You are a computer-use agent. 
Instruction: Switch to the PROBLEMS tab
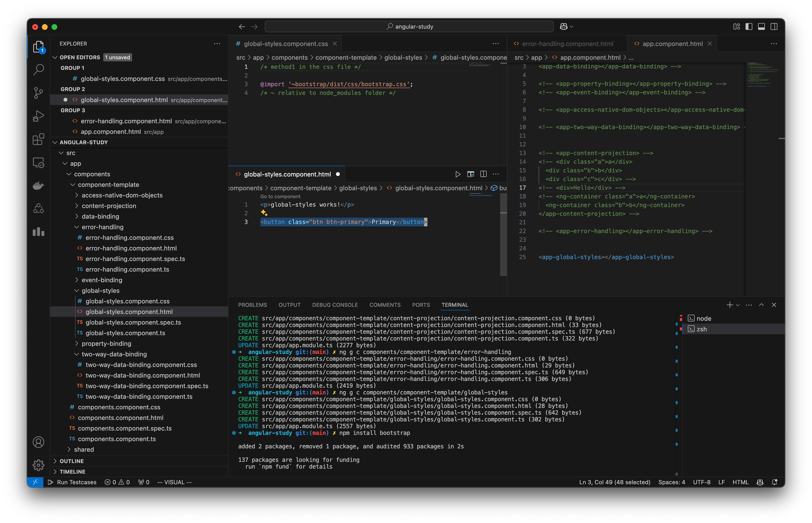click(x=252, y=305)
